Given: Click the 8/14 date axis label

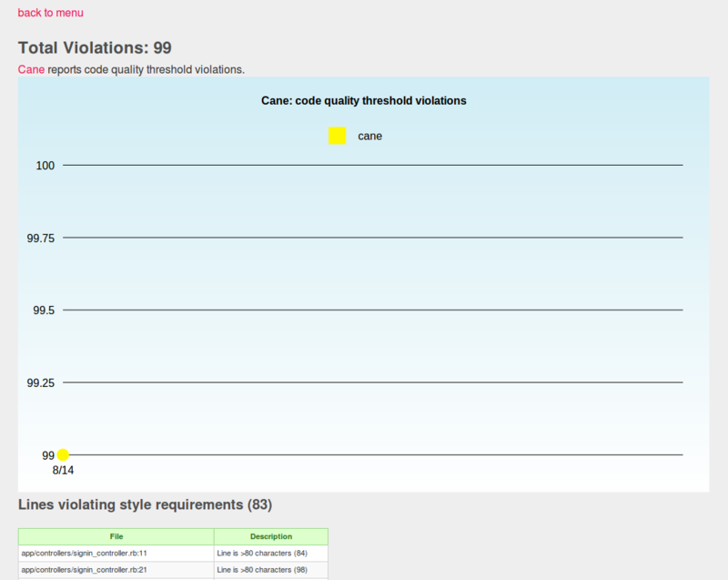Looking at the screenshot, I should (x=63, y=471).
